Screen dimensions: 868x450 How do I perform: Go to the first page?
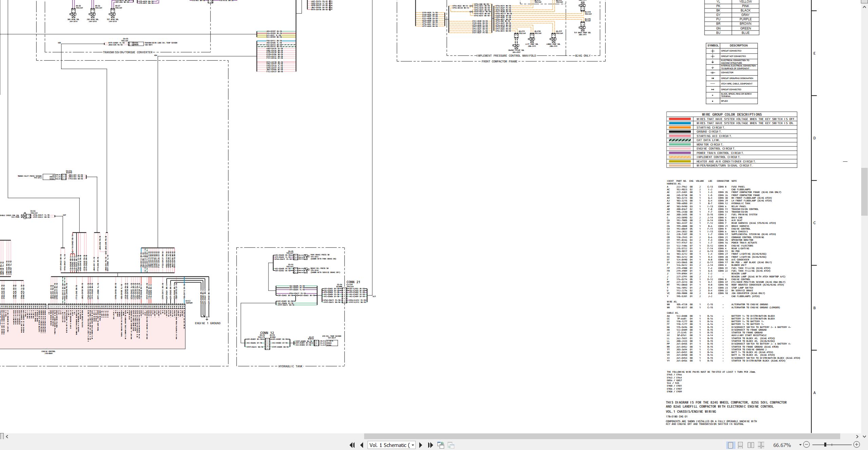352,445
